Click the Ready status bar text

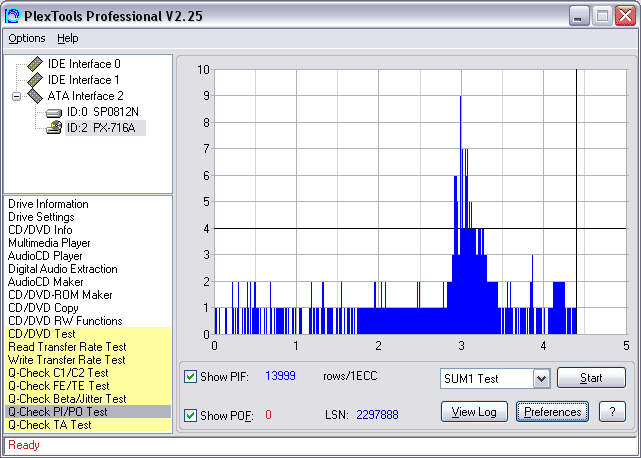pos(24,445)
